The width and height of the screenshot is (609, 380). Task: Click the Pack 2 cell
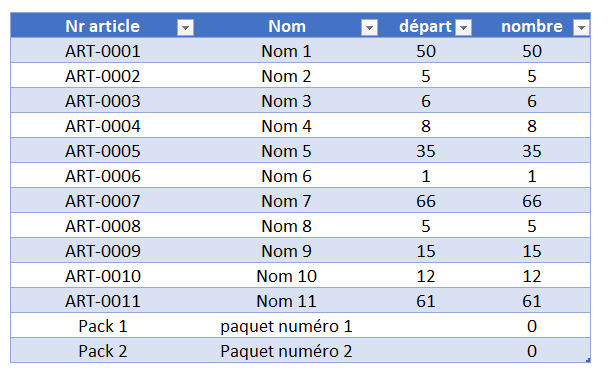point(103,351)
